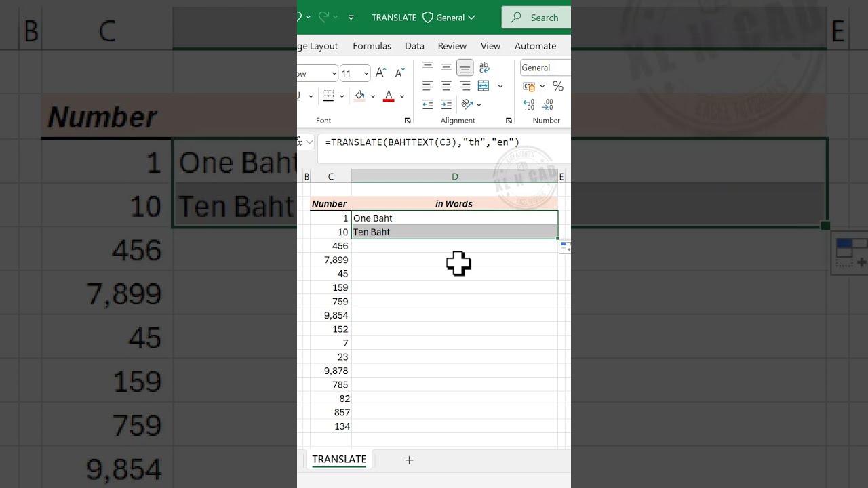
Task: Click the fill color paint bucket
Action: click(359, 96)
